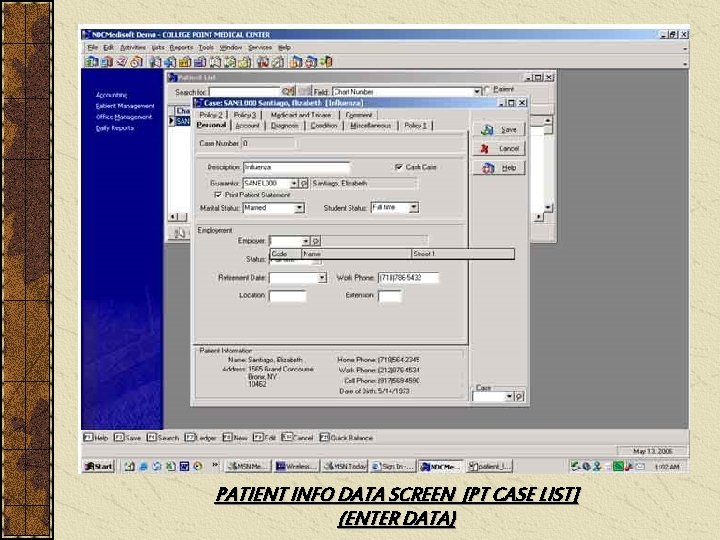Click the F3 Save shortcut in bottom bar
This screenshot has height=540, width=720.
point(127,438)
